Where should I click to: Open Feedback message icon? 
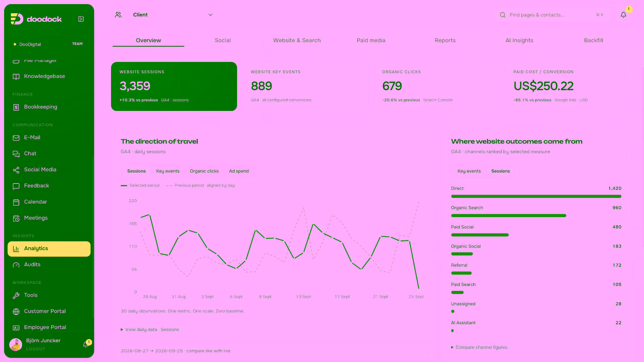(x=16, y=186)
